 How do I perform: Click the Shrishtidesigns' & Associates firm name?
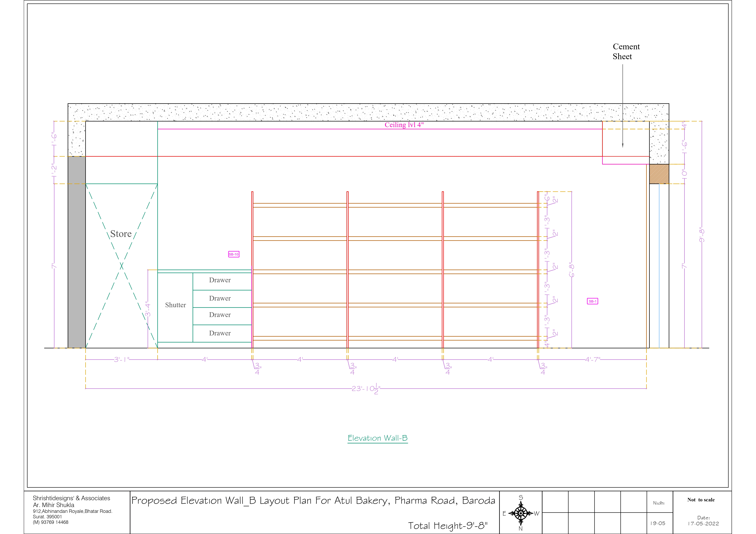click(71, 498)
